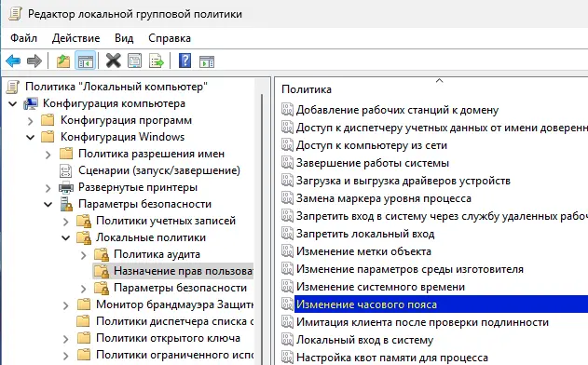Expand Политики ограниченного использования node
Viewport: 588px width, 365px height.
pyautogui.click(x=65, y=356)
